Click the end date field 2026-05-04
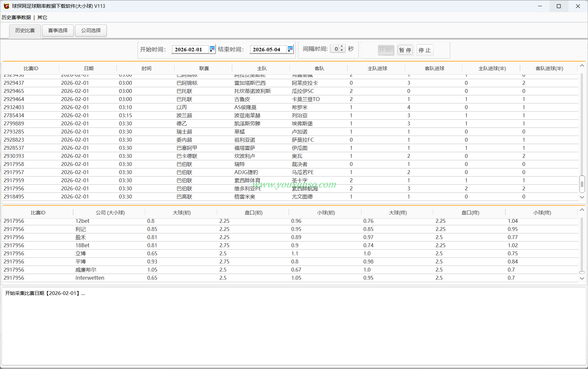This screenshot has height=369, width=588. (268, 49)
